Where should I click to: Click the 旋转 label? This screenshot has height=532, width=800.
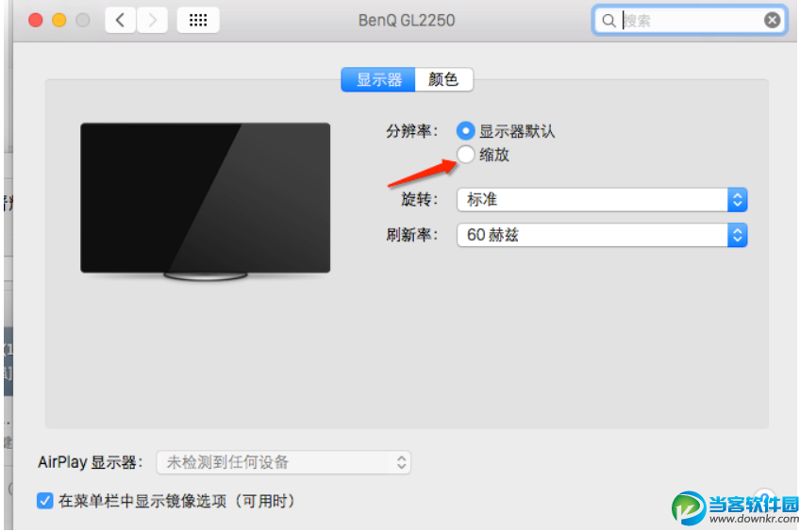point(420,199)
